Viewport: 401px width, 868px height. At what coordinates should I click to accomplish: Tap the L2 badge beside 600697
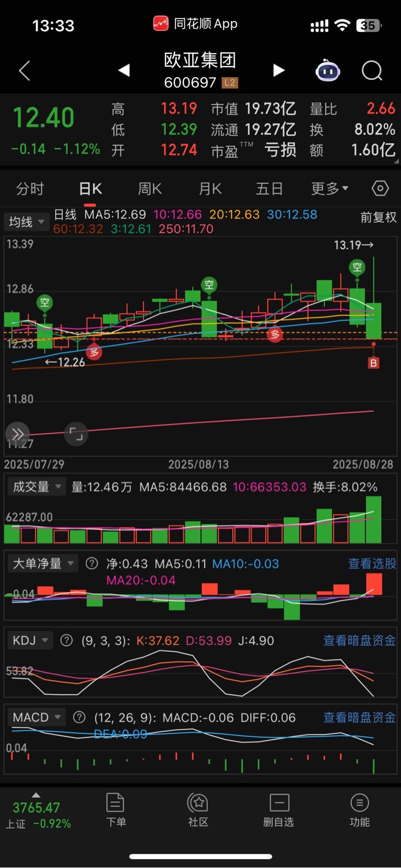(x=230, y=82)
